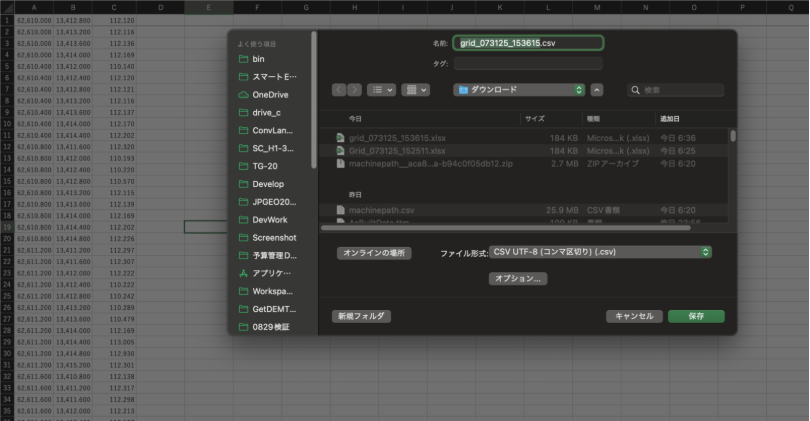Image resolution: width=810 pixels, height=421 pixels.
Task: Click the オプション... button
Action: pyautogui.click(x=518, y=279)
